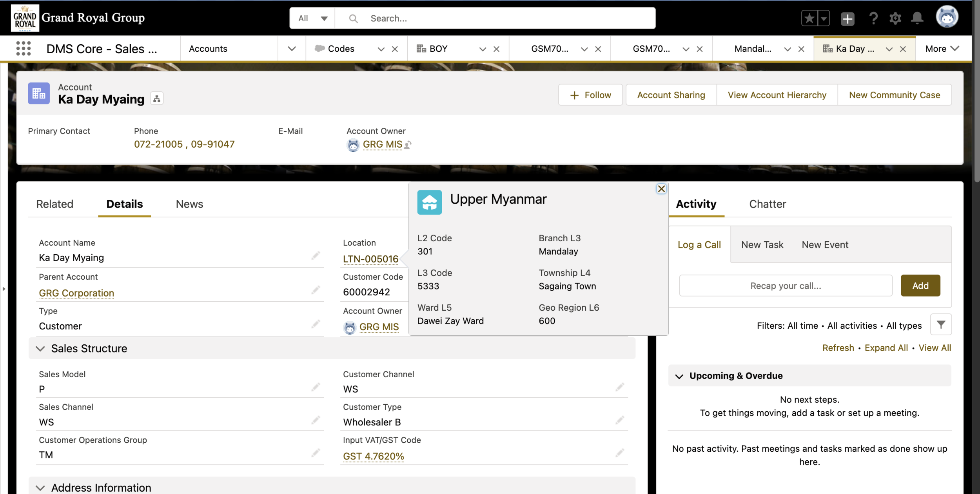Click the notifications bell icon
This screenshot has width=980, height=494.
coord(917,18)
